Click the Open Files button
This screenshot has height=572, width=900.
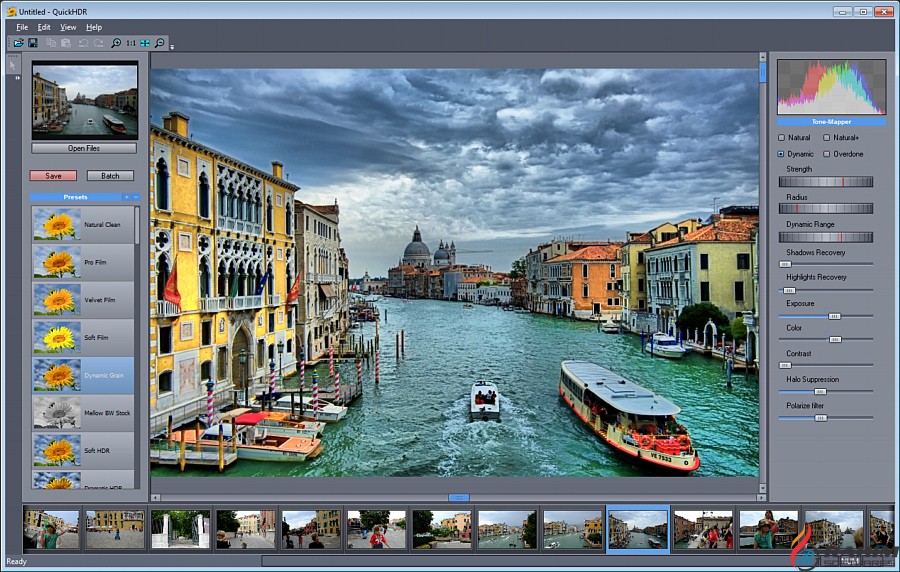click(x=84, y=148)
